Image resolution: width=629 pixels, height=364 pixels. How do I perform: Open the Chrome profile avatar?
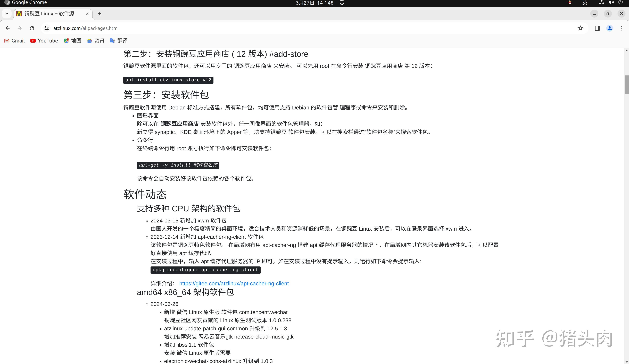[x=610, y=28]
